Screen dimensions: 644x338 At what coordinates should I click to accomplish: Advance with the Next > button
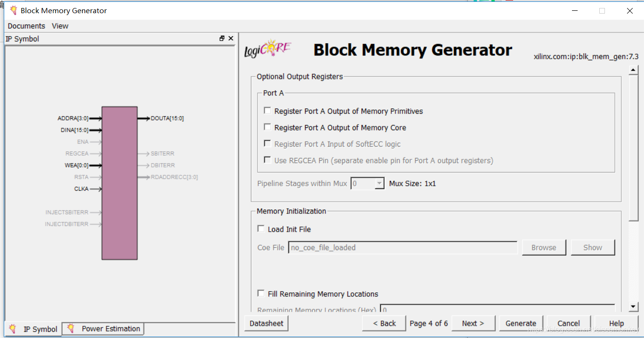(x=473, y=323)
